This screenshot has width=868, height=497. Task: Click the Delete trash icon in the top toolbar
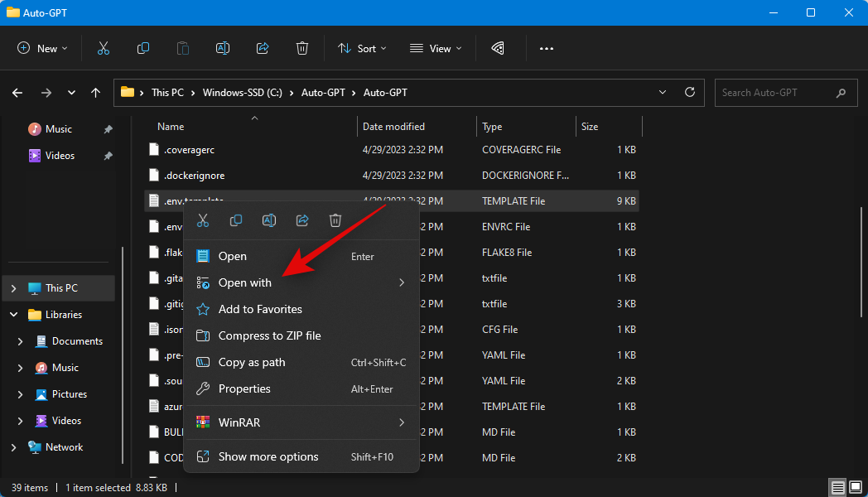tap(302, 48)
